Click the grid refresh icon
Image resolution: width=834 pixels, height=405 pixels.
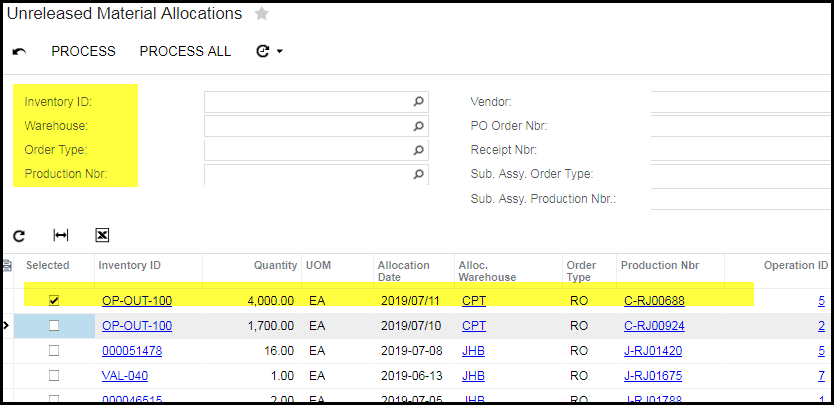[x=19, y=235]
